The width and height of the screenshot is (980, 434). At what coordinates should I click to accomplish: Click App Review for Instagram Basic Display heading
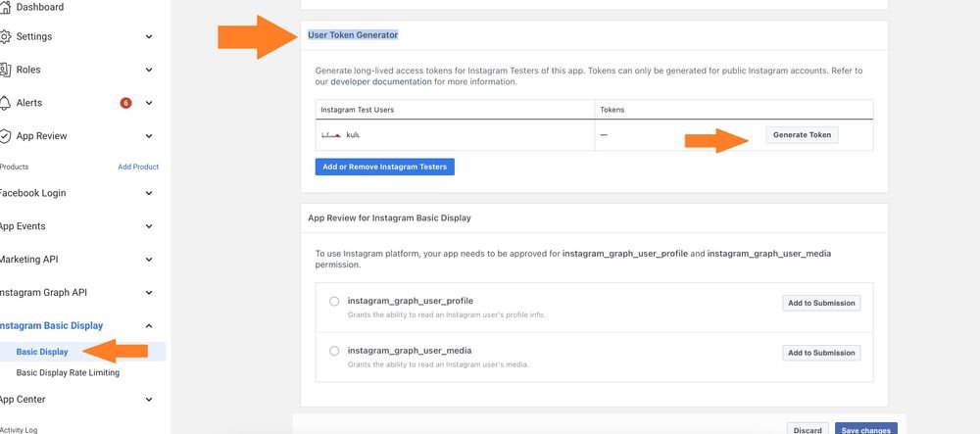click(389, 218)
